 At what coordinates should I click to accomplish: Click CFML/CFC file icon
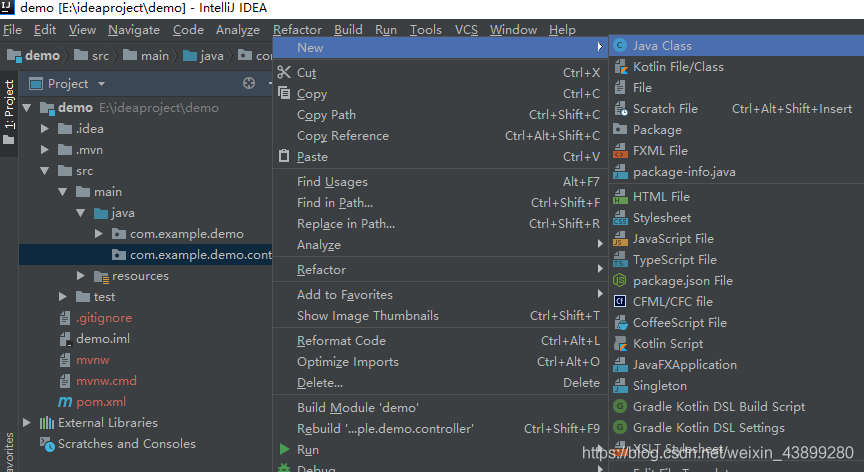pyautogui.click(x=620, y=302)
